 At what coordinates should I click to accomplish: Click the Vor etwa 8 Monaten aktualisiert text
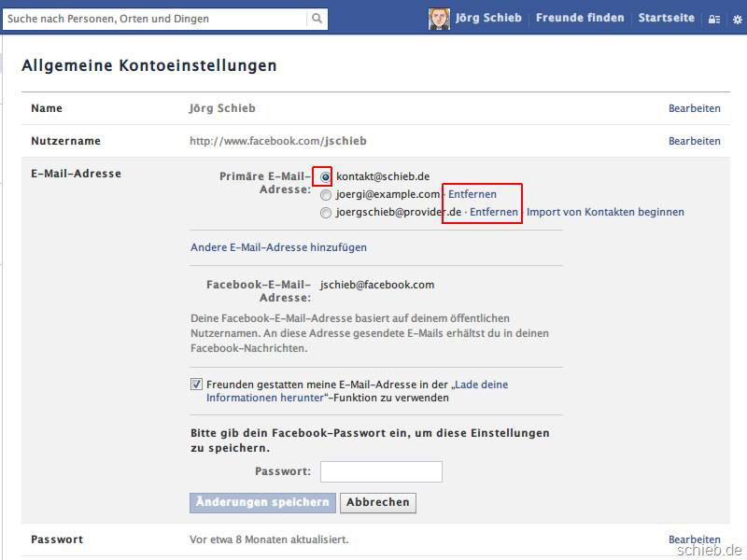[x=269, y=539]
